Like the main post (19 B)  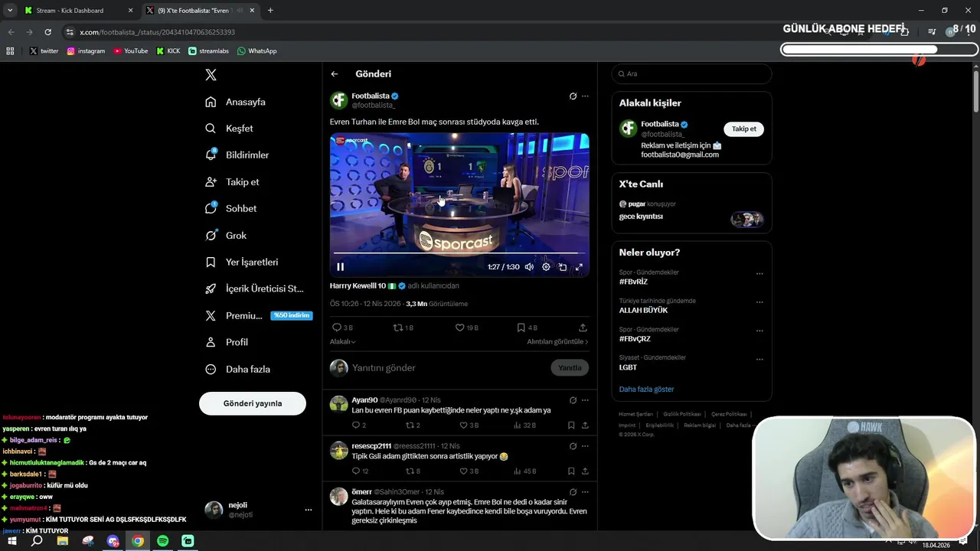(466, 328)
